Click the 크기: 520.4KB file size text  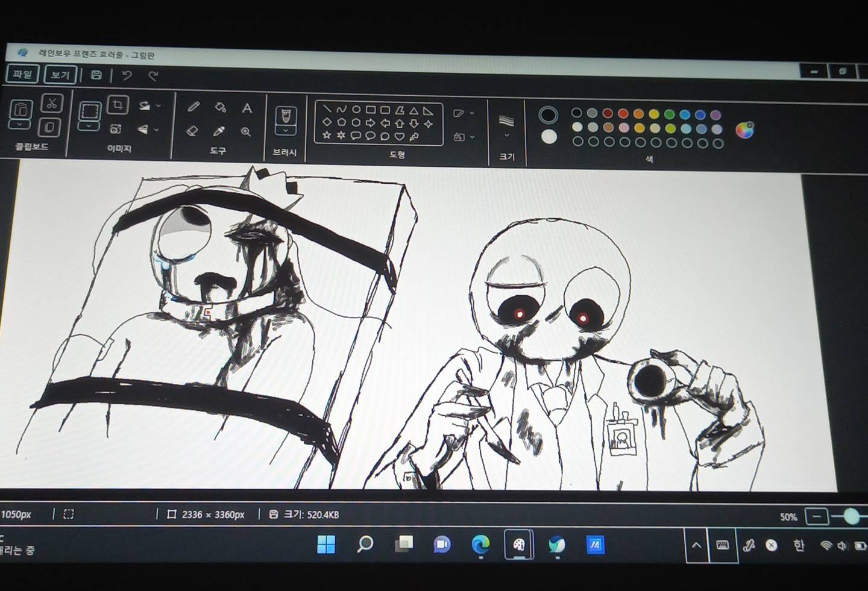pos(312,514)
